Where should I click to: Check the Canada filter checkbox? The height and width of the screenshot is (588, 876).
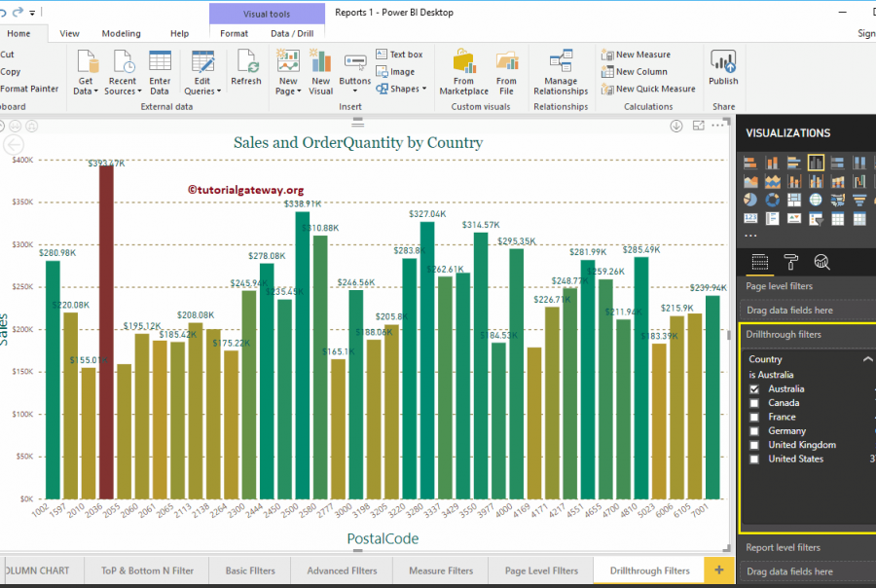(x=751, y=402)
